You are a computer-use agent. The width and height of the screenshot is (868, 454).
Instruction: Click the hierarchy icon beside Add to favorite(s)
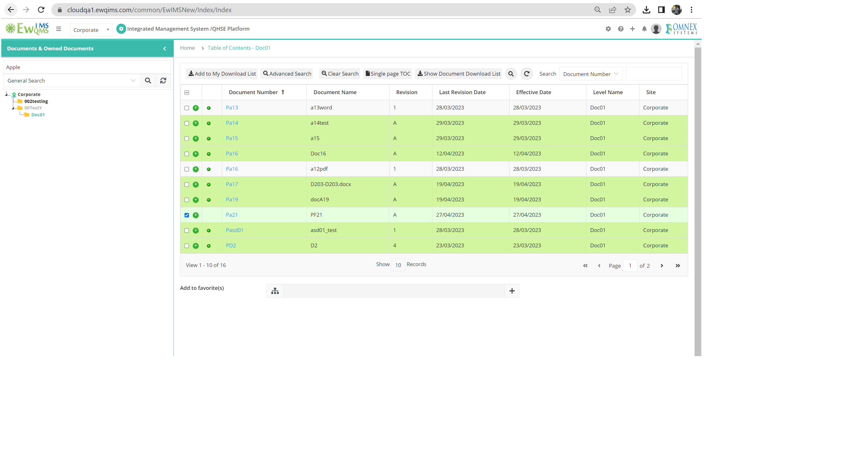click(275, 291)
